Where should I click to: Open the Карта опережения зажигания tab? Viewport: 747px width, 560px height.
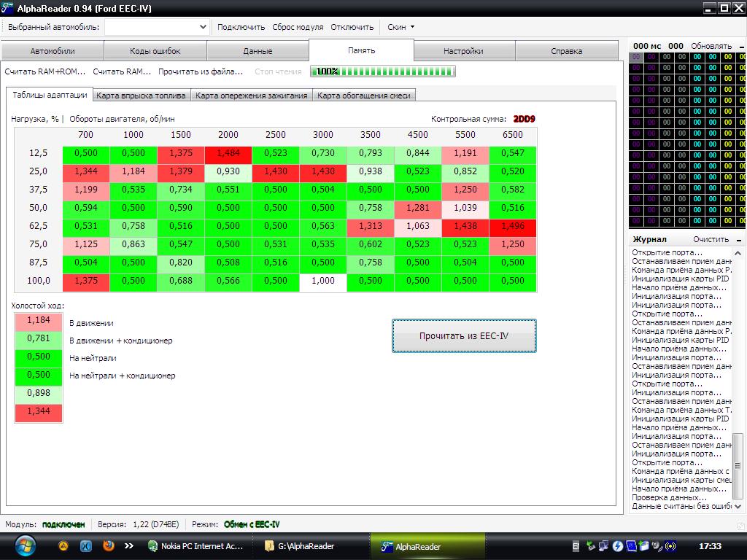click(x=252, y=96)
